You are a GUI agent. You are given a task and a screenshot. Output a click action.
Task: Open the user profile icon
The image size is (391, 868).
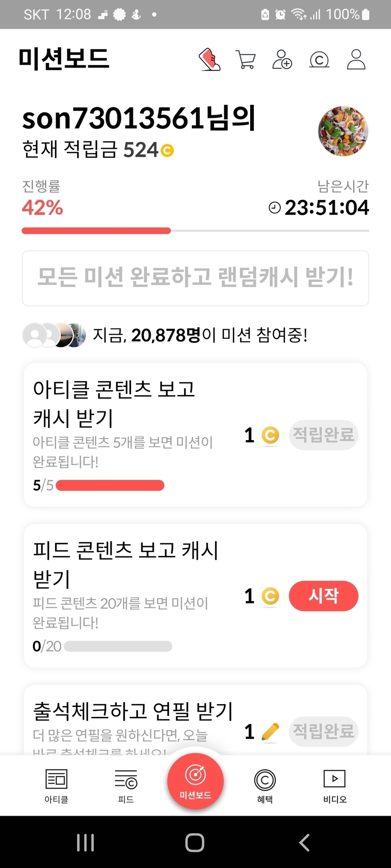pyautogui.click(x=356, y=60)
